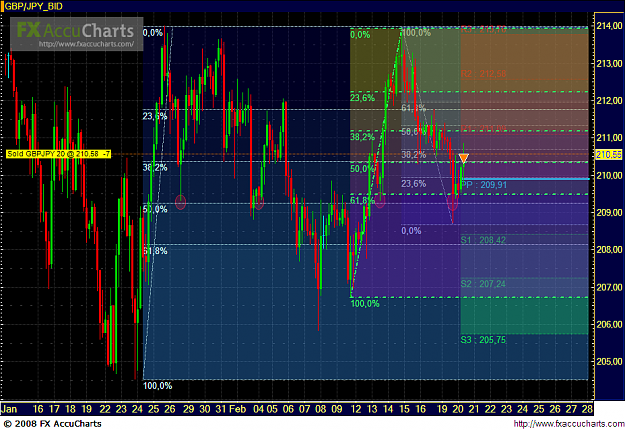Click date 17 on the time axis
The image size is (625, 430).
(x=54, y=409)
